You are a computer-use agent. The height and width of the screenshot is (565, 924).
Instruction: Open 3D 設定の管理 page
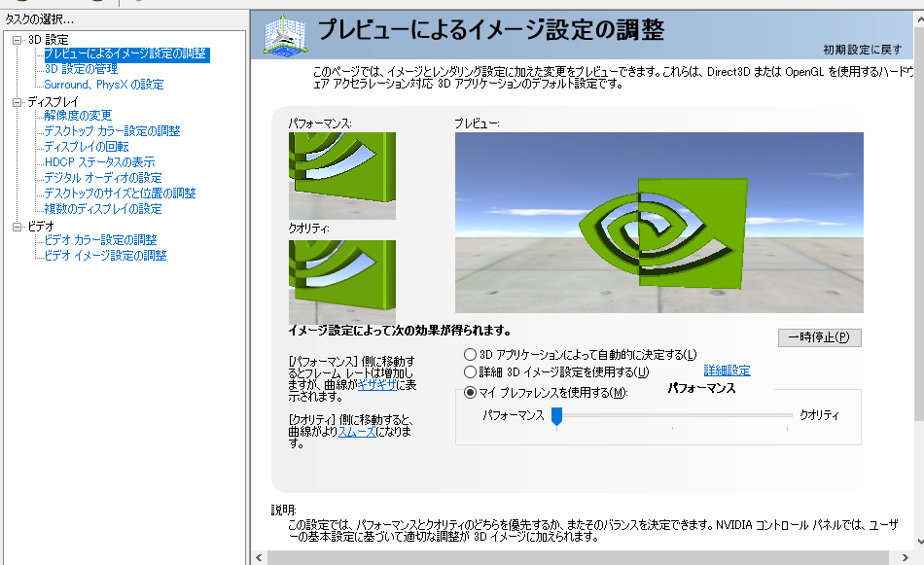81,69
